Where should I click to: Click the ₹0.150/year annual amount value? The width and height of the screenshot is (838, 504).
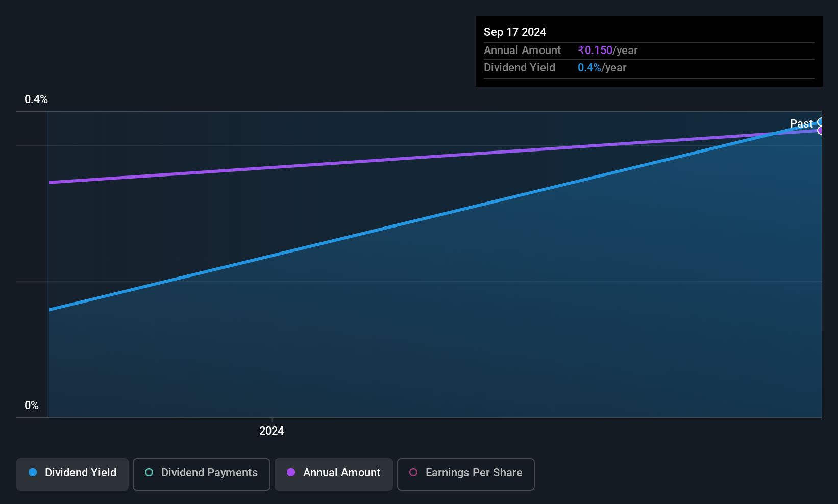(x=608, y=51)
